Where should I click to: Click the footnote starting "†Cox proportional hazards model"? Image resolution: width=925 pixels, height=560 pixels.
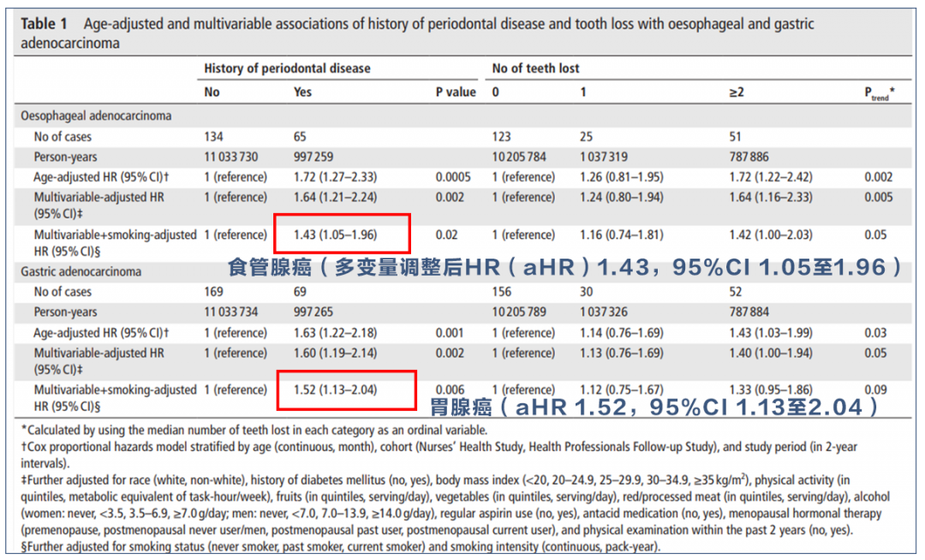(439, 455)
